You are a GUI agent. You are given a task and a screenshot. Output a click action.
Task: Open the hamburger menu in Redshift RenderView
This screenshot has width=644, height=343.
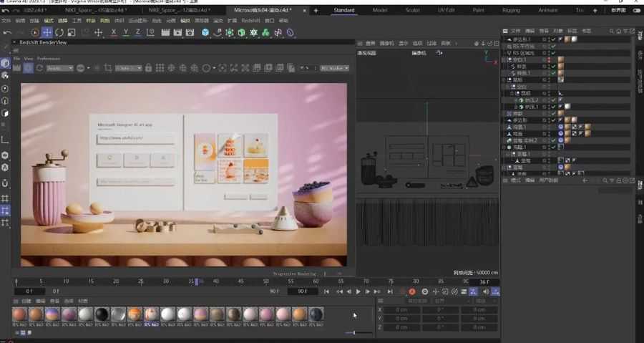click(x=16, y=51)
